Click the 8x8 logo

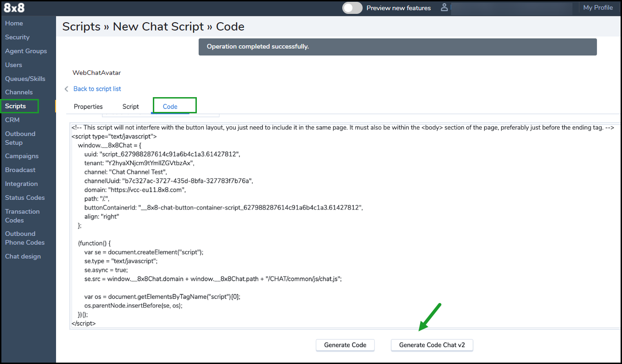coord(14,8)
